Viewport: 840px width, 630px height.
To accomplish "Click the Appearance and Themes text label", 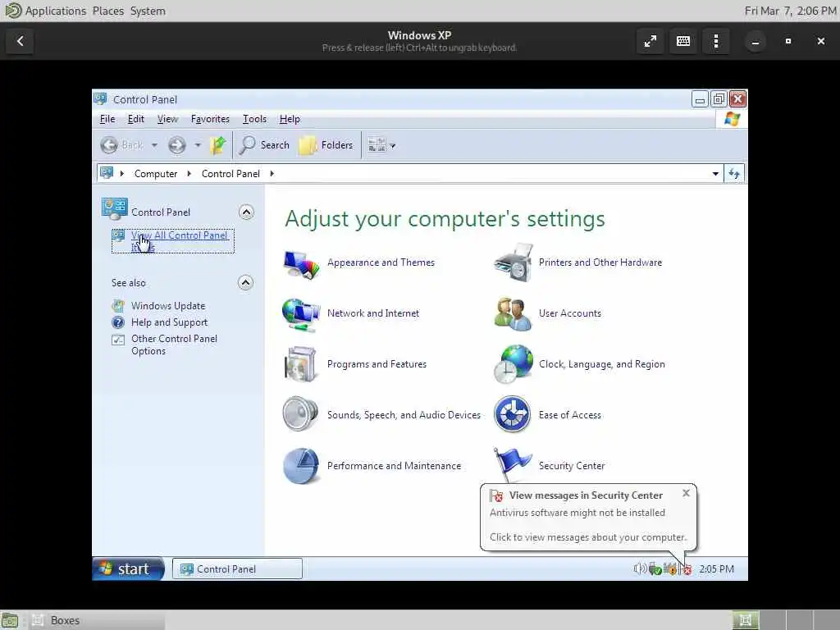I will (x=381, y=262).
